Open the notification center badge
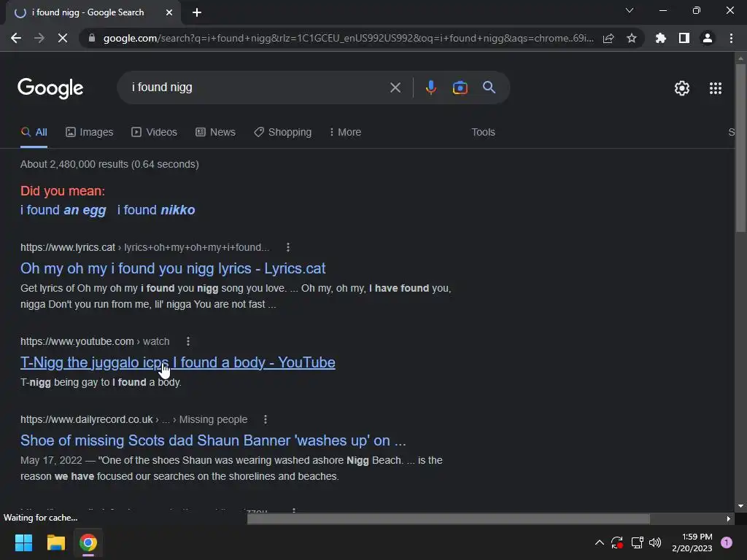This screenshot has height=560, width=747. pyautogui.click(x=727, y=542)
